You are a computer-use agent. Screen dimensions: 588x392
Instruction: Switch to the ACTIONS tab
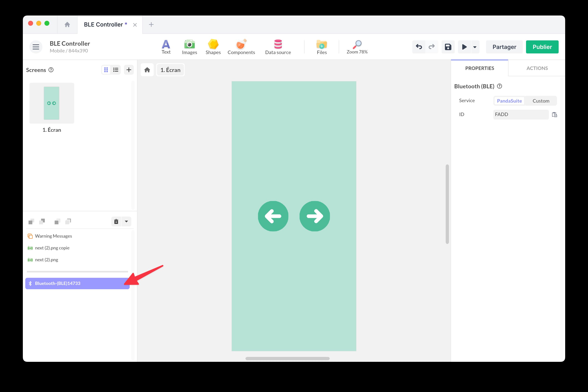click(537, 68)
